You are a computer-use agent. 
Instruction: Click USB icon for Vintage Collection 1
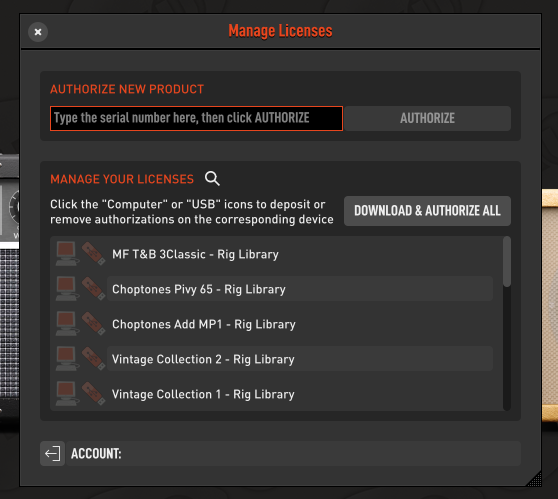tap(93, 394)
